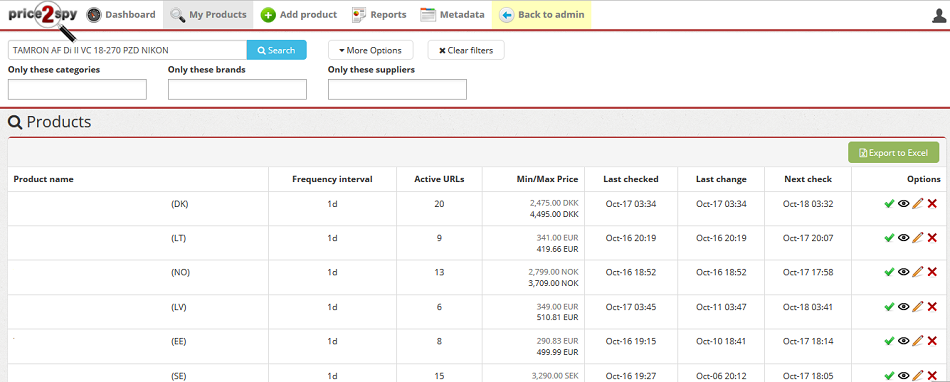Click the eye icon in NO row
This screenshot has width=950, height=382.
[903, 272]
